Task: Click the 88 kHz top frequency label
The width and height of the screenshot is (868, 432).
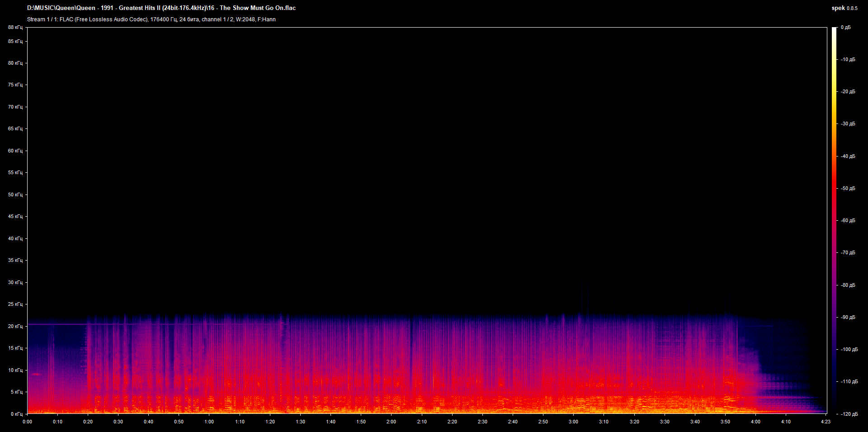Action: pos(15,28)
